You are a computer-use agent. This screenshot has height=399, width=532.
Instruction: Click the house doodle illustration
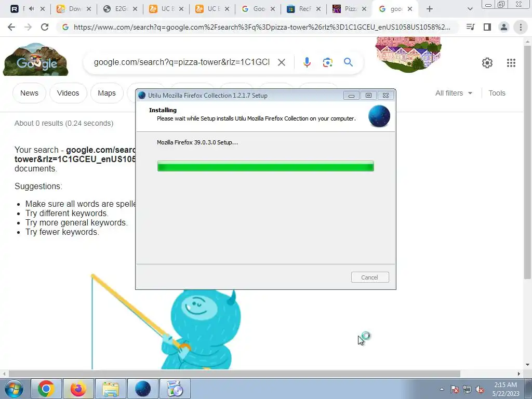(408, 54)
